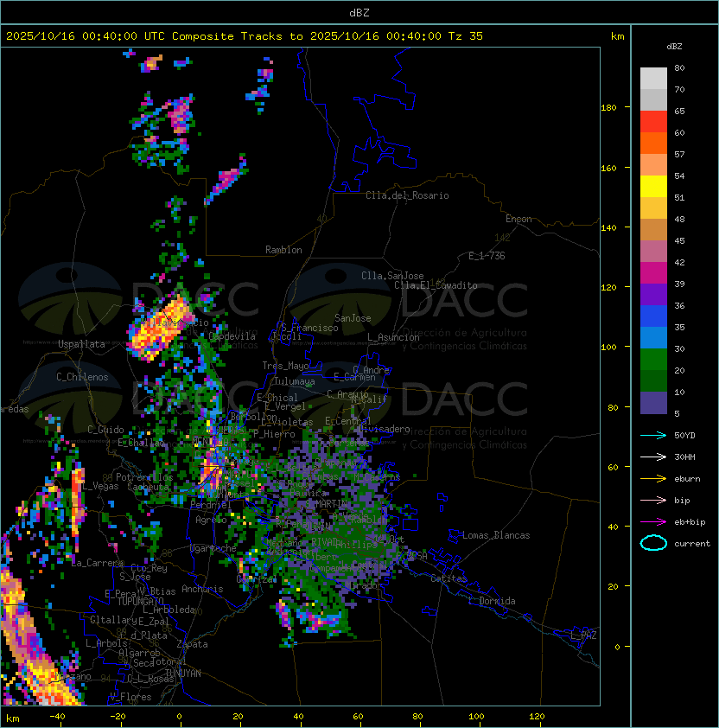Viewport: 719px width, 728px height.
Task: Click the 'Ugarteche' map label
Action: (213, 548)
